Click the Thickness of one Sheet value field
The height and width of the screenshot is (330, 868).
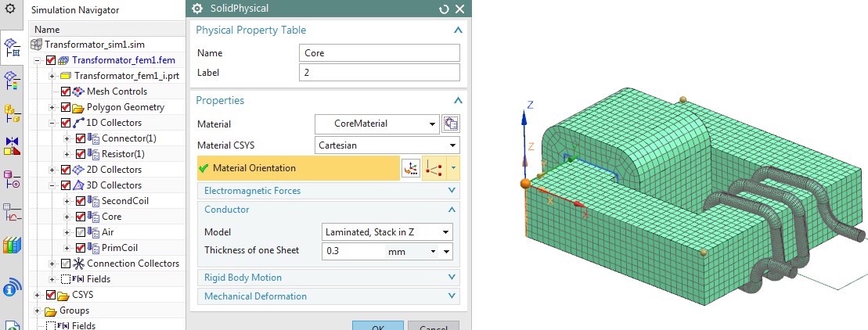click(x=352, y=252)
